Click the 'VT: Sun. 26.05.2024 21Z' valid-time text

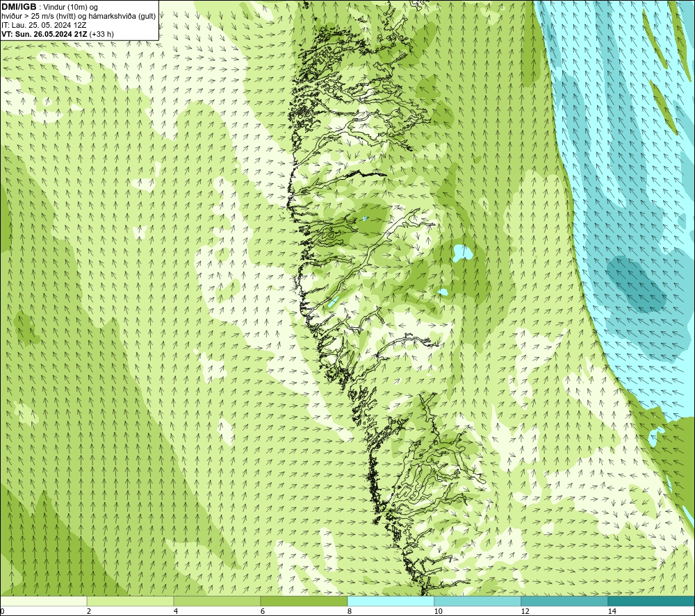[44, 34]
